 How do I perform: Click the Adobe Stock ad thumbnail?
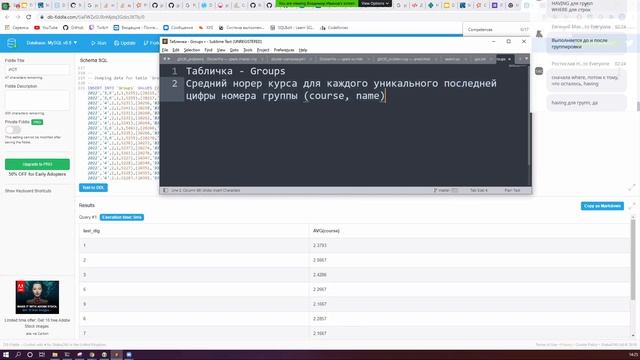point(37,297)
